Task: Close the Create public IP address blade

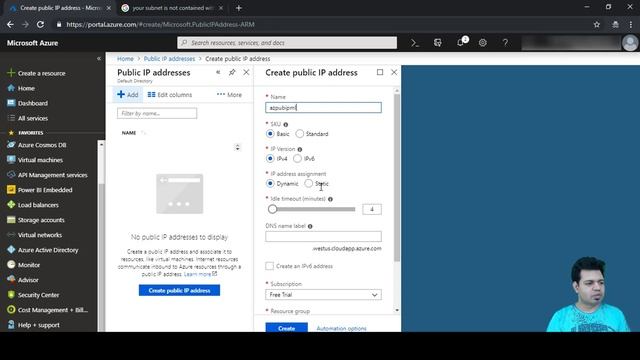Action: point(394,72)
